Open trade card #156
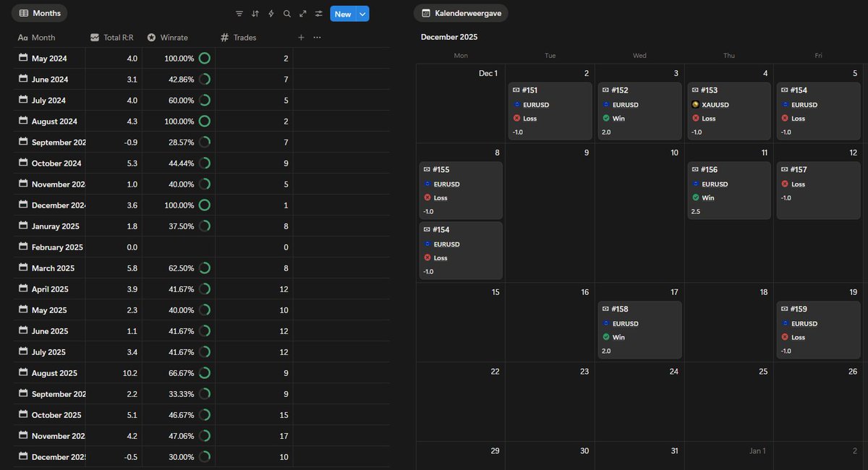 point(728,190)
